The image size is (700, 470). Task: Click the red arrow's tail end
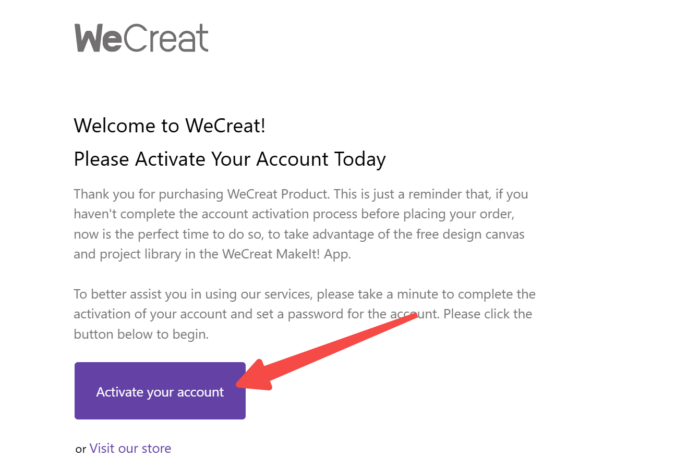tap(413, 316)
